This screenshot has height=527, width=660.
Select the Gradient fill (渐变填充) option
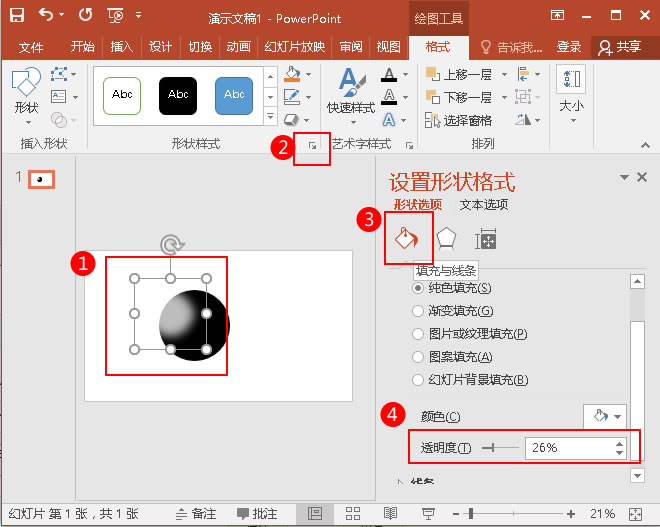coord(420,311)
